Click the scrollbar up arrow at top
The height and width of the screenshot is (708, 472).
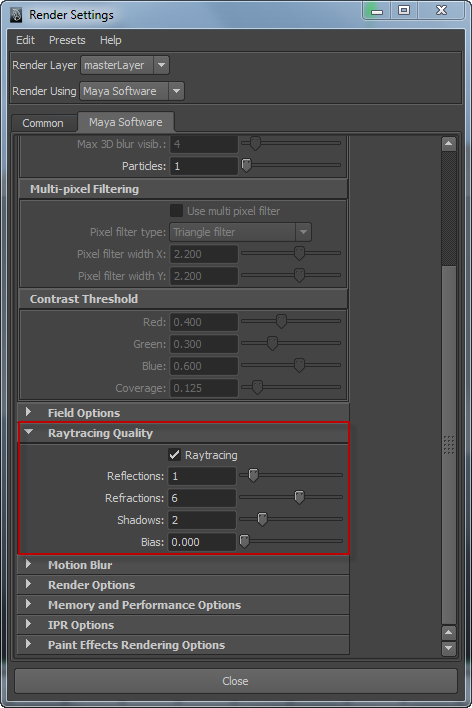(x=449, y=144)
